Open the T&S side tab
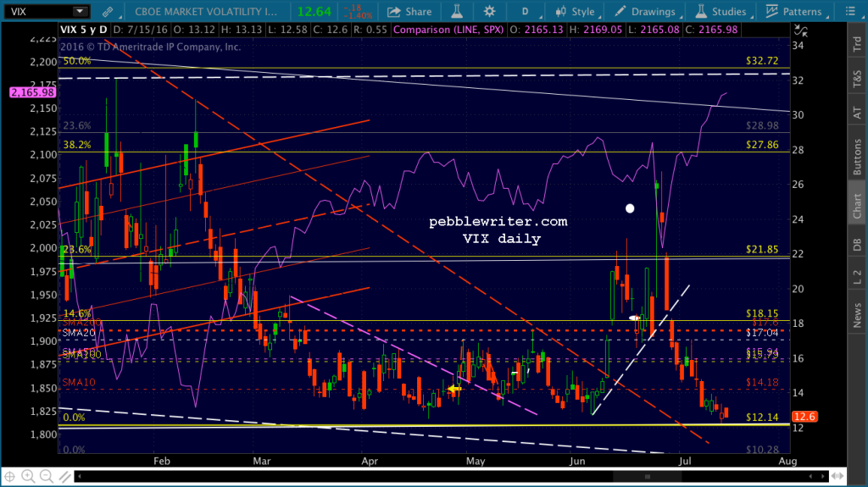This screenshot has height=487, width=868. tap(857, 79)
